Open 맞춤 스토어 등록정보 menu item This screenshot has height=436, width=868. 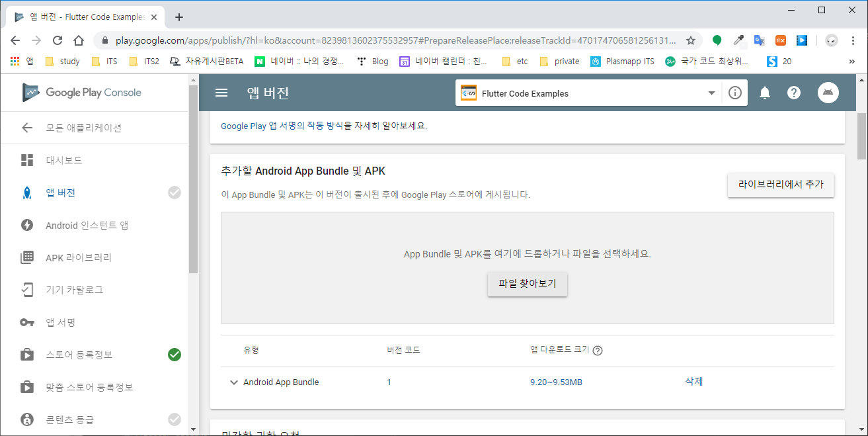coord(89,387)
